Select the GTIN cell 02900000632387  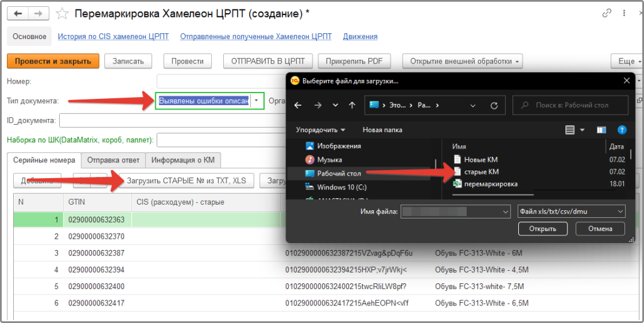click(97, 252)
